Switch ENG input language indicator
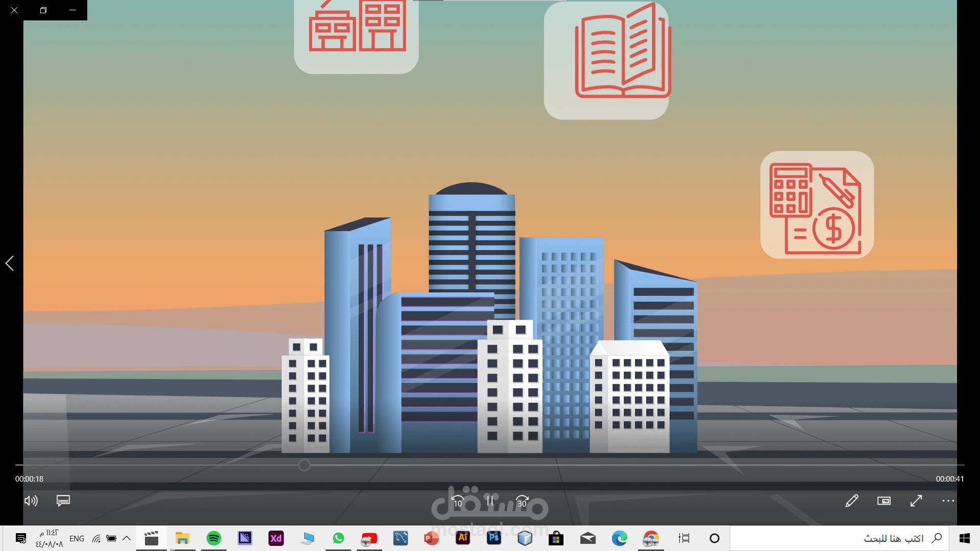Screen dimensions: 980x551 coord(77,539)
